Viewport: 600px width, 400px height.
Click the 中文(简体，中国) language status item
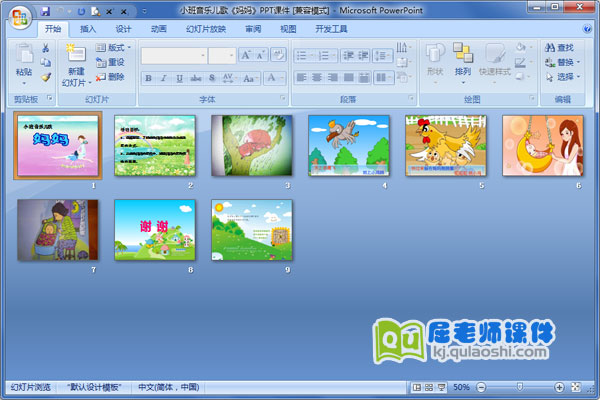[x=169, y=387]
